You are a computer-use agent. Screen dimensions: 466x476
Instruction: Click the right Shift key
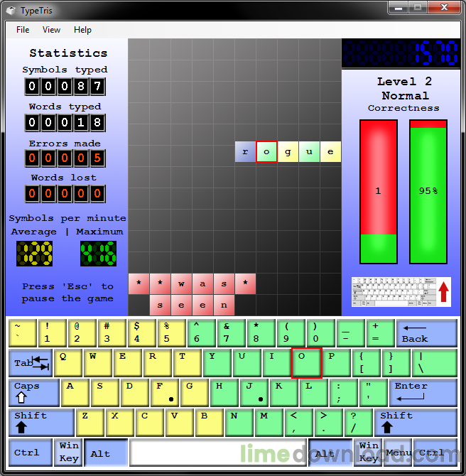[416, 422]
